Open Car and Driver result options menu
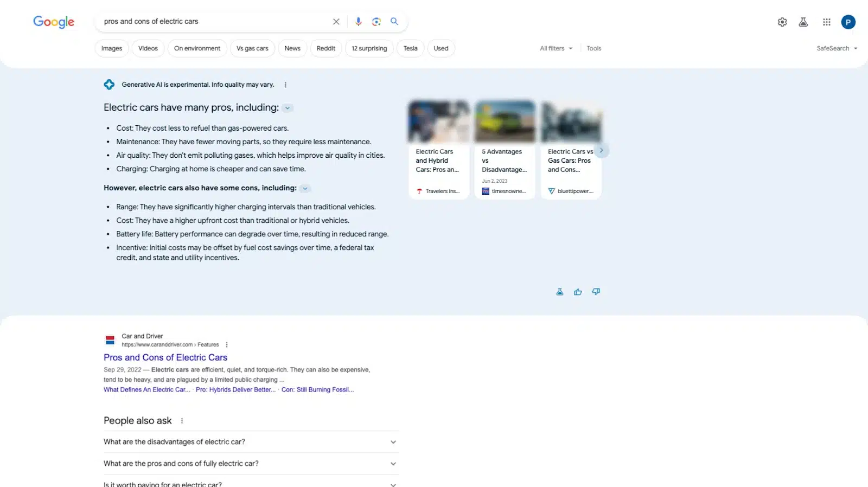Image resolution: width=868 pixels, height=487 pixels. pos(227,345)
